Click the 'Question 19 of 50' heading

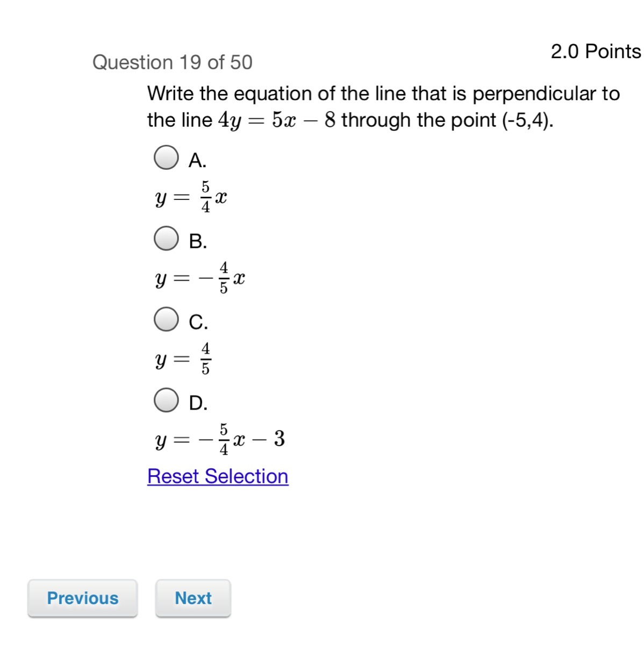click(x=173, y=62)
